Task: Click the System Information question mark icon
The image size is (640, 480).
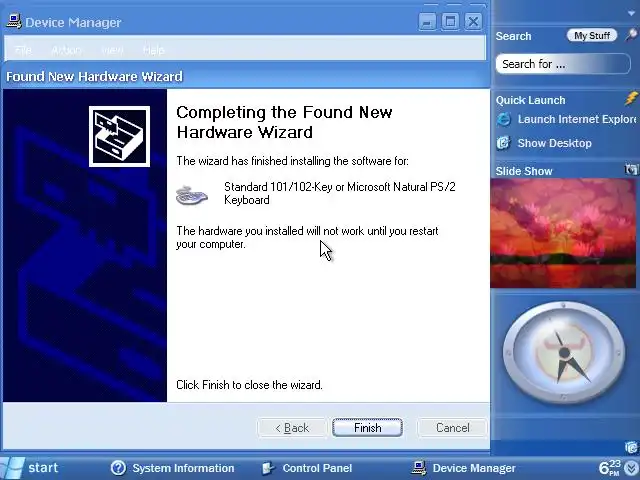Action: (118, 468)
